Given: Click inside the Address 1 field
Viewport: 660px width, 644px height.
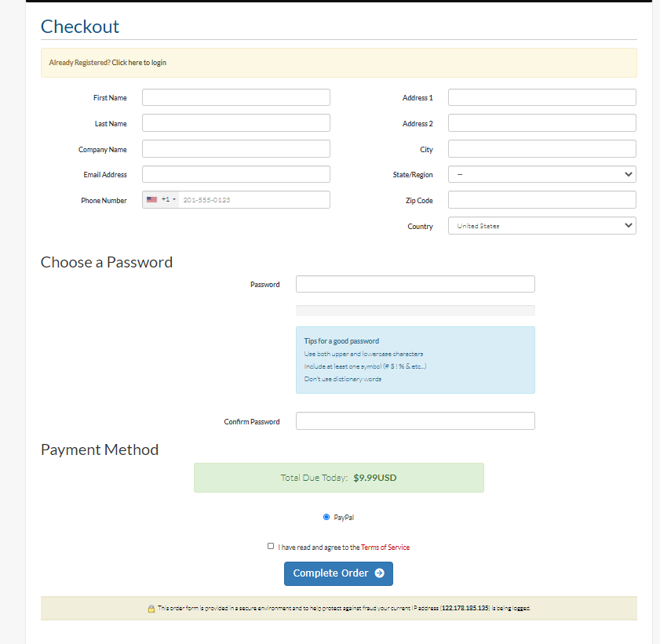Looking at the screenshot, I should pyautogui.click(x=541, y=96).
